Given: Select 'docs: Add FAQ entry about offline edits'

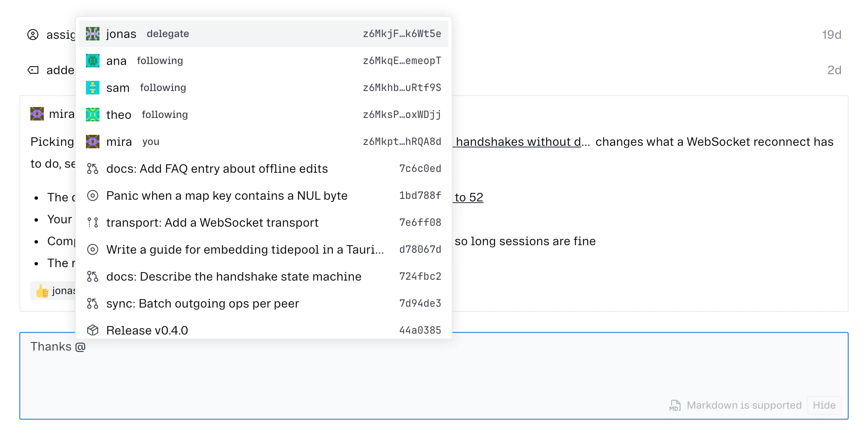Looking at the screenshot, I should 263,169.
